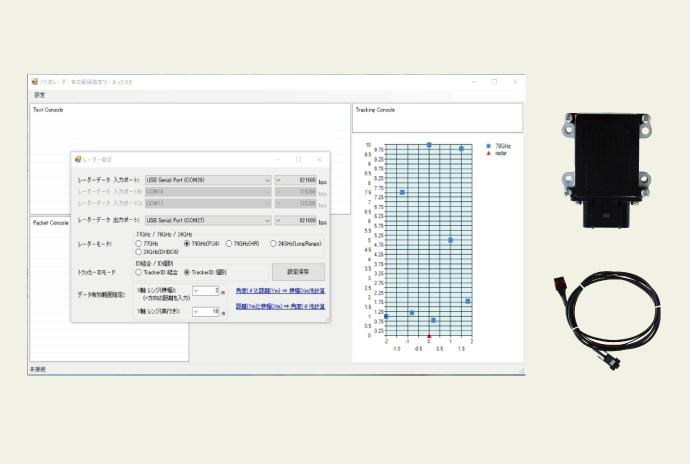Click the red radar legend triangle
Image resolution: width=690 pixels, height=464 pixels.
(x=488, y=153)
